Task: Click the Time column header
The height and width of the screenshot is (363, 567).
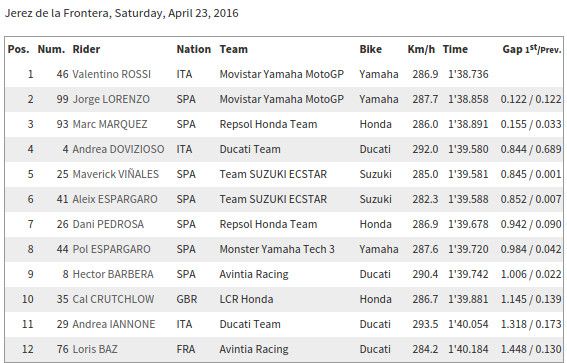Action: click(x=455, y=50)
